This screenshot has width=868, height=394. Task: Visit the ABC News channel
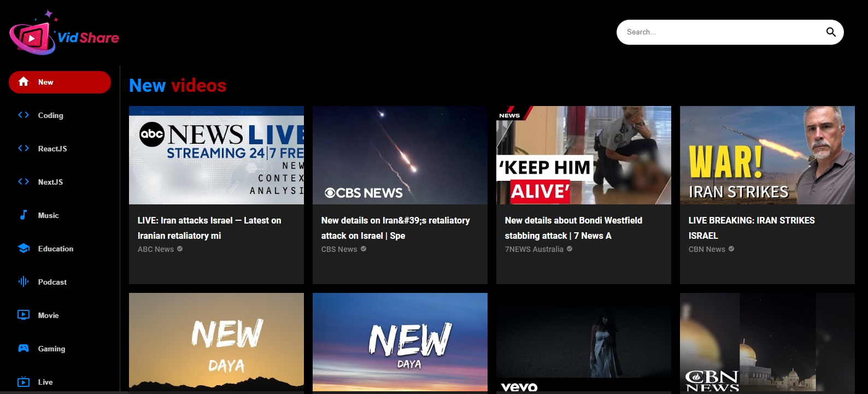[x=156, y=249]
